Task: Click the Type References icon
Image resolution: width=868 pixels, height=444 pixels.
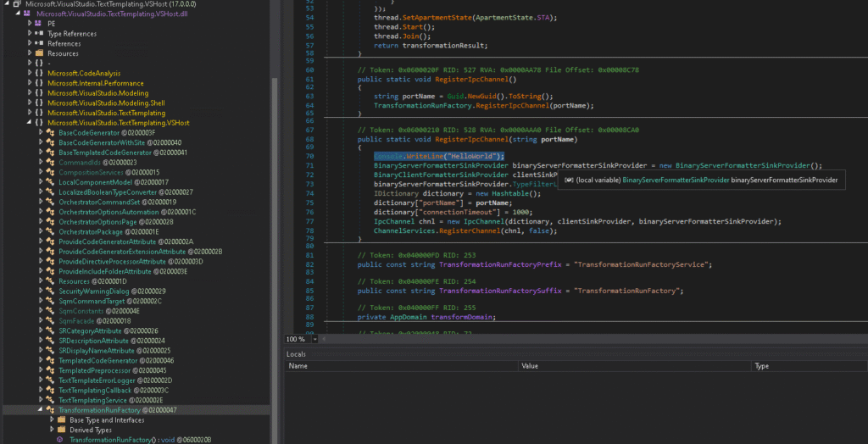Action: point(39,34)
